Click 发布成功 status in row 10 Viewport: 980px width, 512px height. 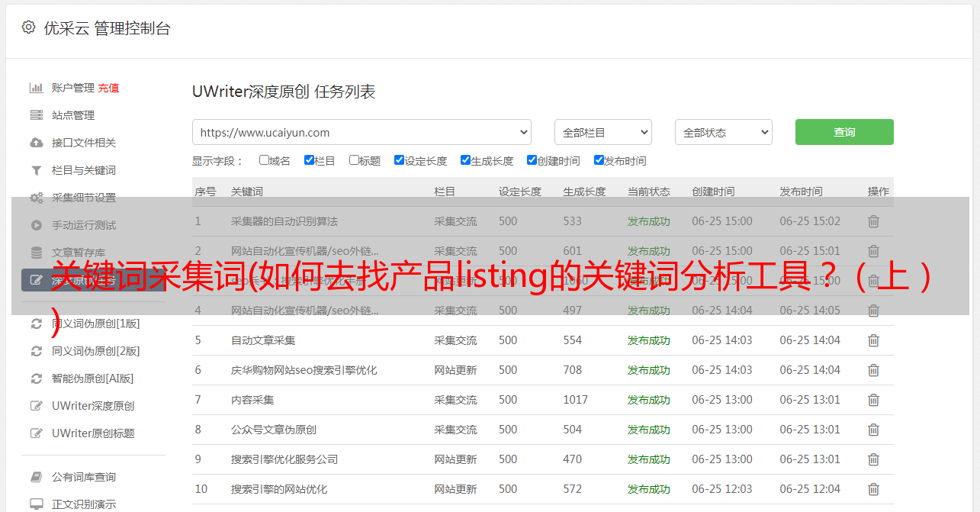[649, 489]
